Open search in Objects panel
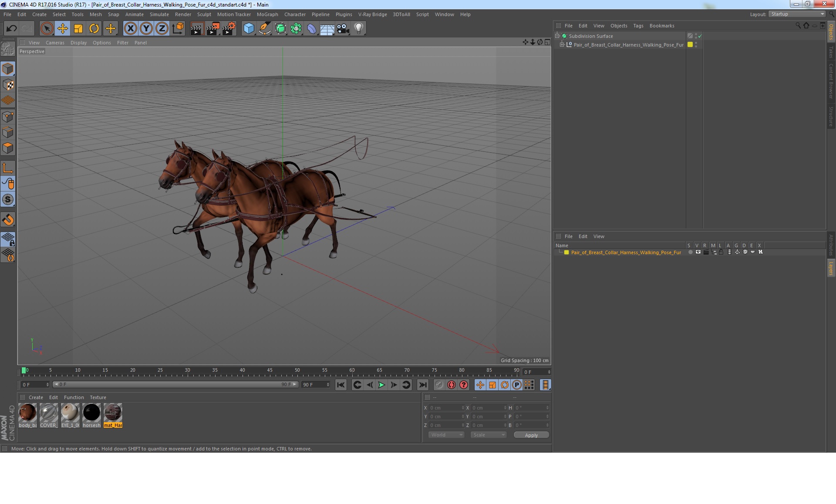 798,26
